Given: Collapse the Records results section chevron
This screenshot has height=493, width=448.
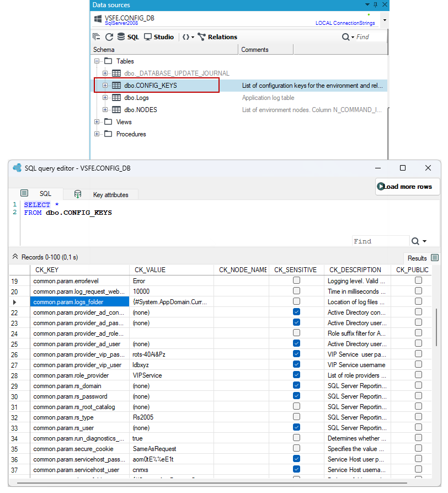Looking at the screenshot, I should (15, 257).
